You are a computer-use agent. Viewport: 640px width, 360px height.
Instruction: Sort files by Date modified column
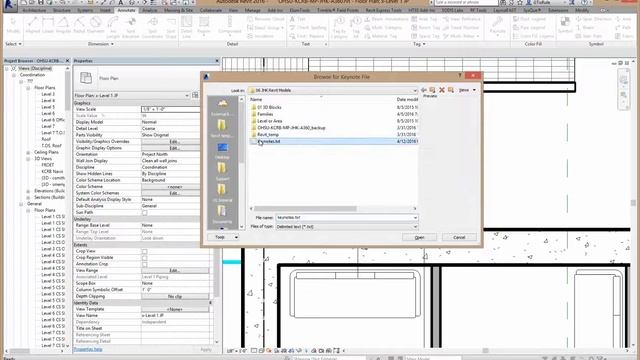(x=407, y=99)
